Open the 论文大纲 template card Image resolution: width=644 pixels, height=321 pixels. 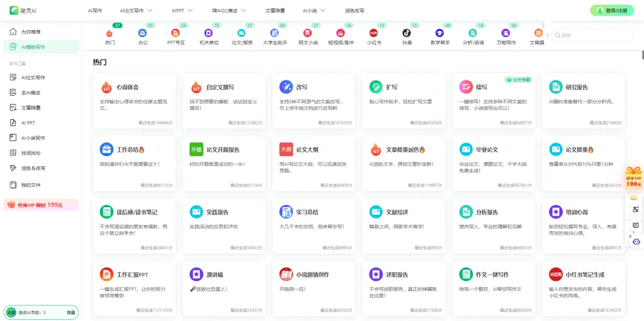[314, 163]
